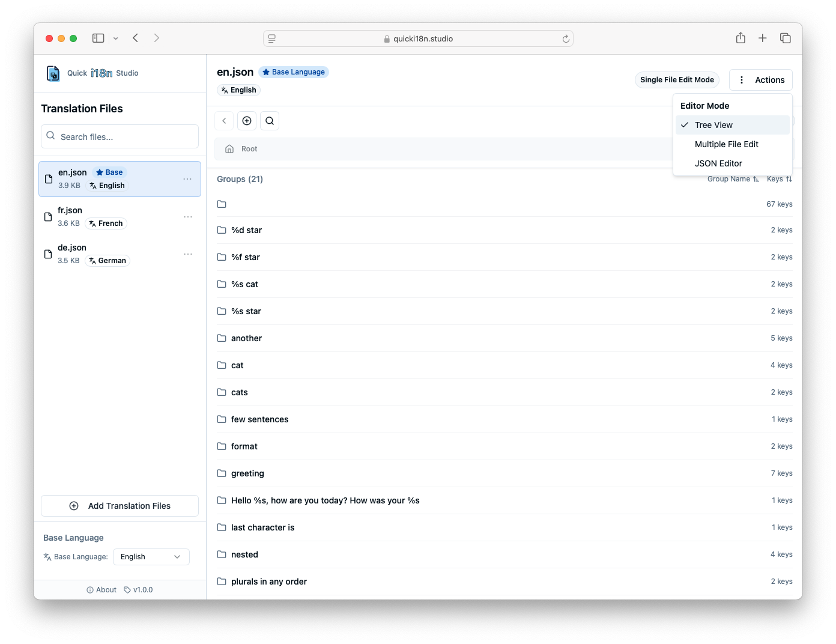836x644 pixels.
Task: Open key search with the magnifier icon
Action: (269, 120)
